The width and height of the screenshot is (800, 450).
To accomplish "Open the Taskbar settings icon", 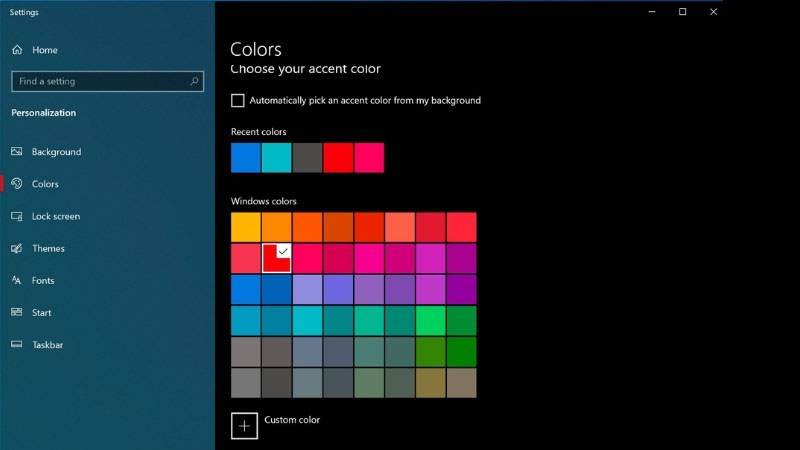I will (x=17, y=345).
